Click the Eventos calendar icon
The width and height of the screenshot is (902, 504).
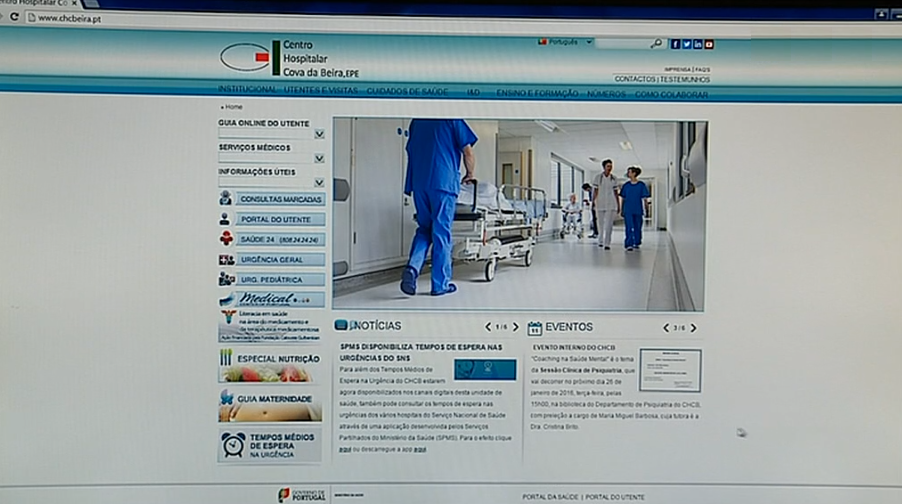click(x=534, y=328)
